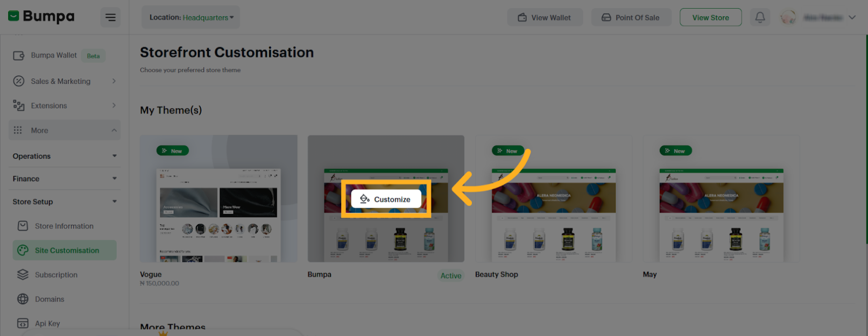868x336 pixels.
Task: Click the Storefront Customisation heading
Action: point(227,52)
